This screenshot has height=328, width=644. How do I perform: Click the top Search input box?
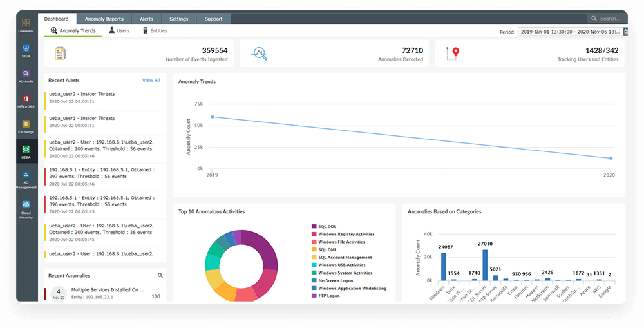click(609, 19)
